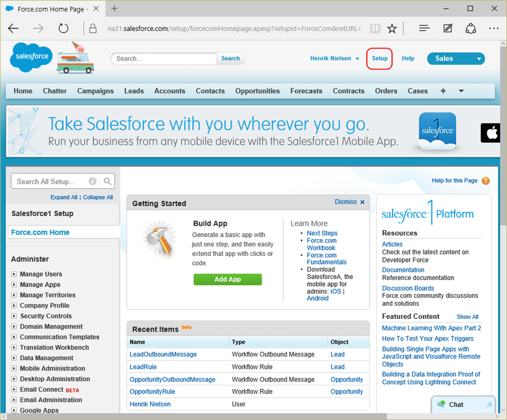This screenshot has width=507, height=420.
Task: Dismiss the Getting Started panel
Action: coord(349,202)
